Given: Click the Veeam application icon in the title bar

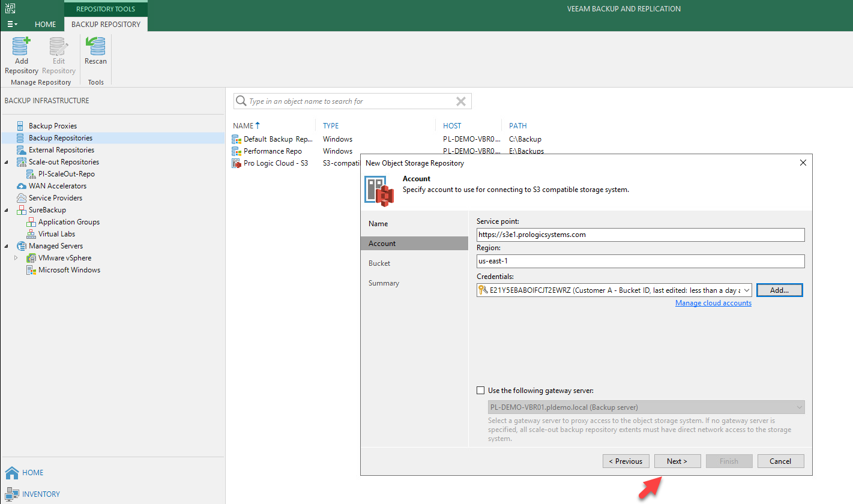Looking at the screenshot, I should tap(10, 8).
